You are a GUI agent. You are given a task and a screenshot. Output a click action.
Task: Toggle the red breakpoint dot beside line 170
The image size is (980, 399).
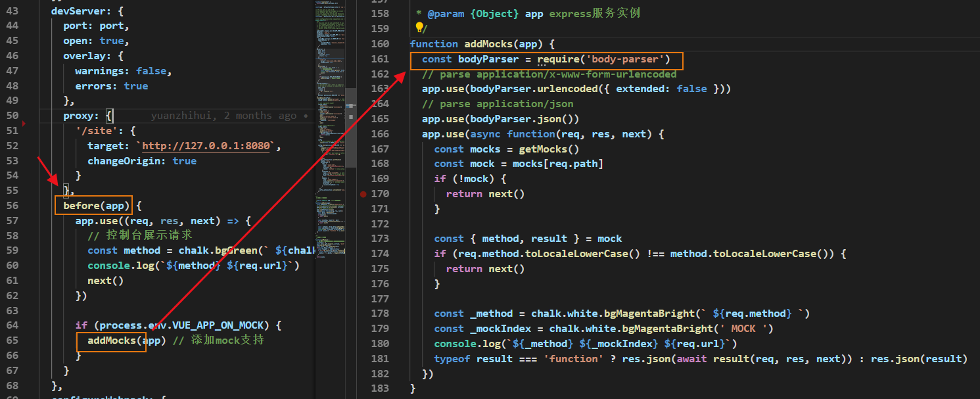point(363,194)
